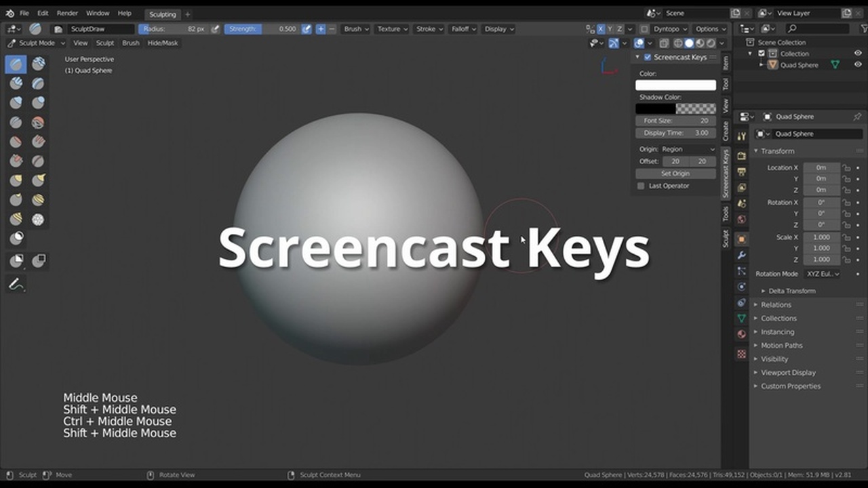Click the Set Origin button

click(x=675, y=174)
